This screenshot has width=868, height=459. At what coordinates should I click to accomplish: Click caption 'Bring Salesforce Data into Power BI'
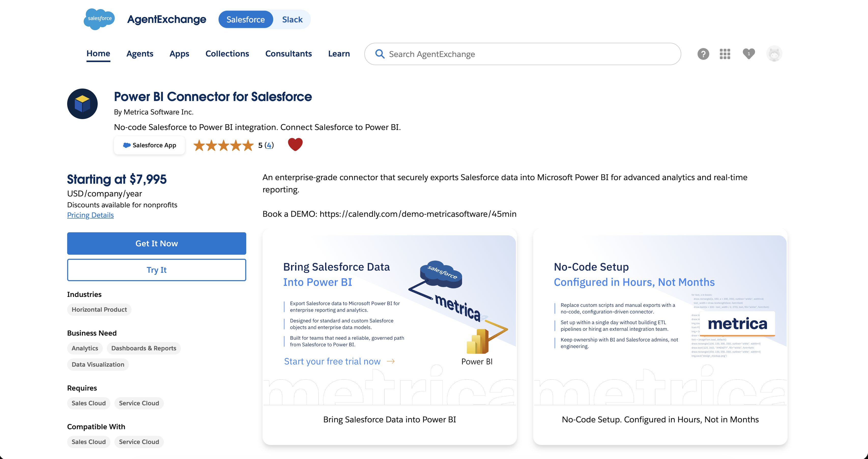pyautogui.click(x=389, y=420)
